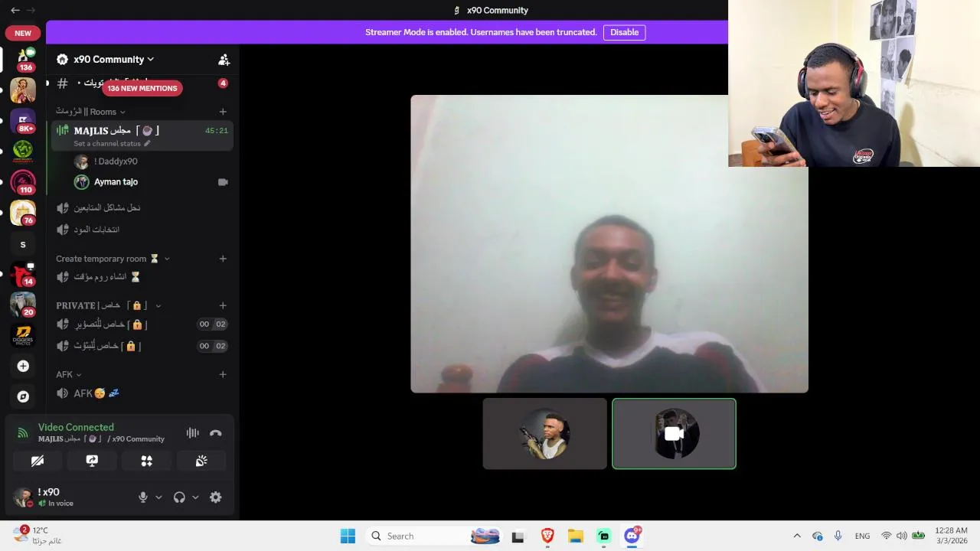Open ! x90 user profile panel

tap(70, 497)
